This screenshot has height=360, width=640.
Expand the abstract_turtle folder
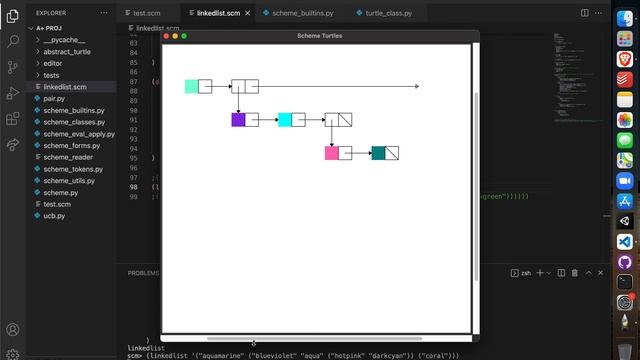point(67,52)
